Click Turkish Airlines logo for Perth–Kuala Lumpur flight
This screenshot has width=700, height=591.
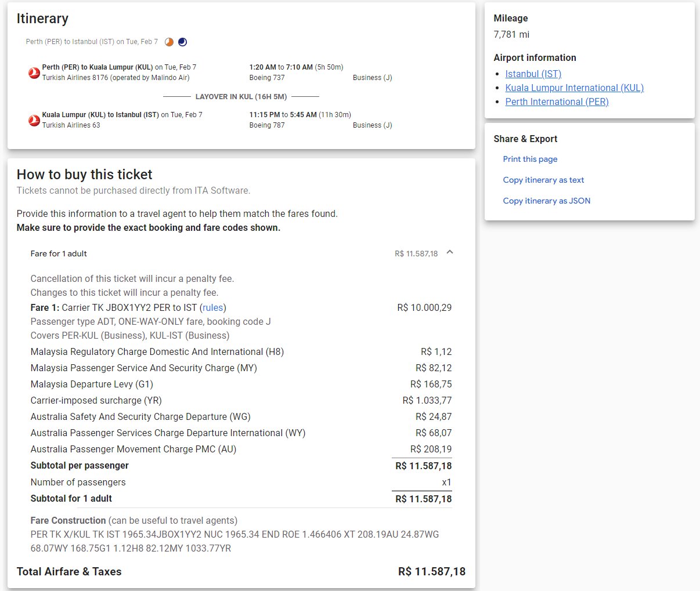[x=34, y=72]
